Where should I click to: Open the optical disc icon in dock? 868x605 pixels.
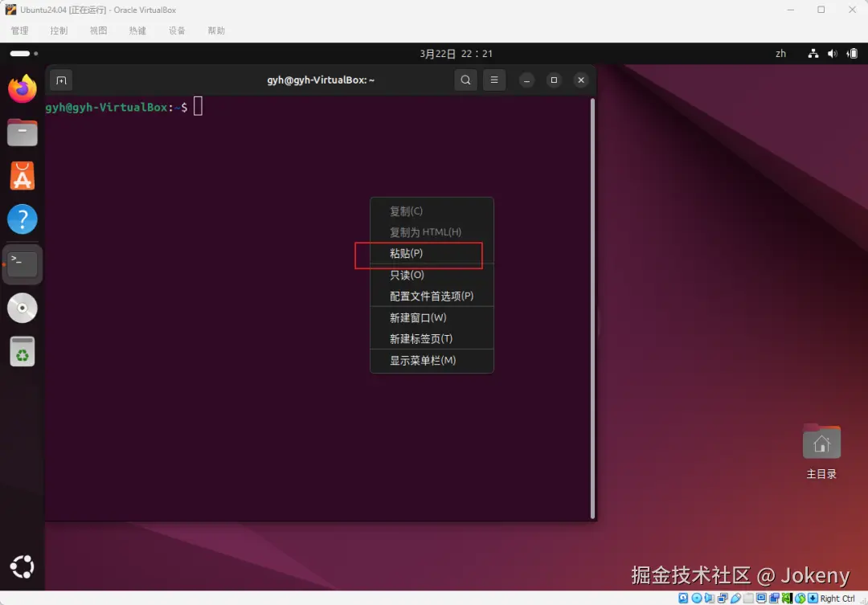tap(23, 308)
